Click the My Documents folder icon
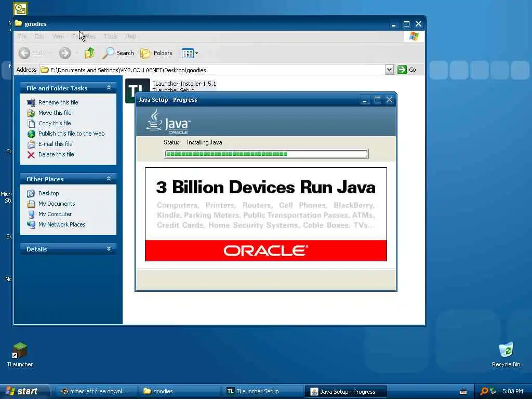 tap(31, 204)
